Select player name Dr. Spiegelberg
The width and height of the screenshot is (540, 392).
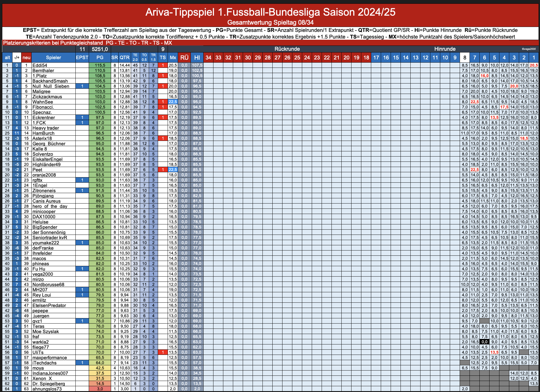pos(48,384)
